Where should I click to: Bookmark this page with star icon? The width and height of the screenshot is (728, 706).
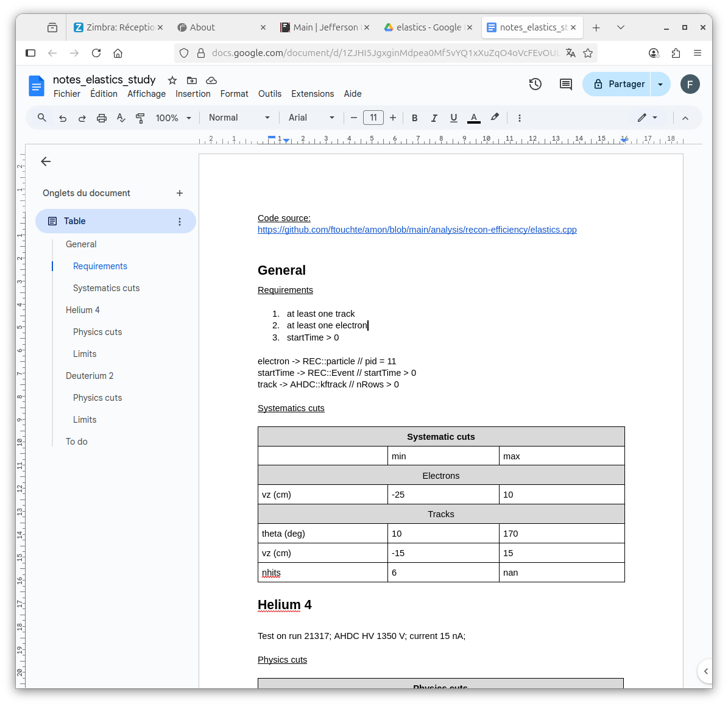588,54
